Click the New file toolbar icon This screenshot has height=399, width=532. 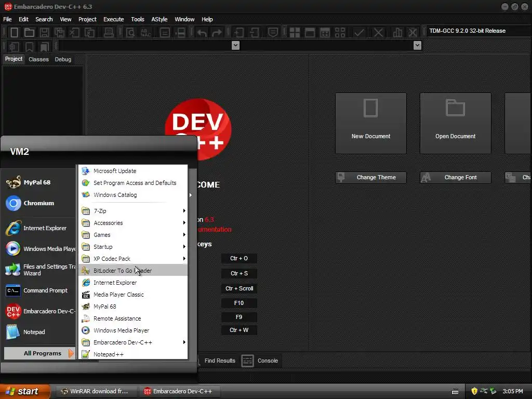[14, 33]
